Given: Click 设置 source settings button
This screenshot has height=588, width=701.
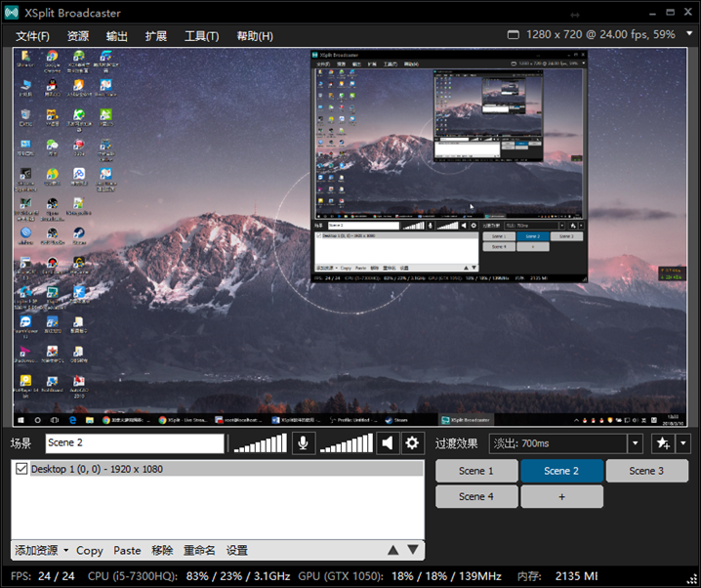Looking at the screenshot, I should [x=236, y=550].
